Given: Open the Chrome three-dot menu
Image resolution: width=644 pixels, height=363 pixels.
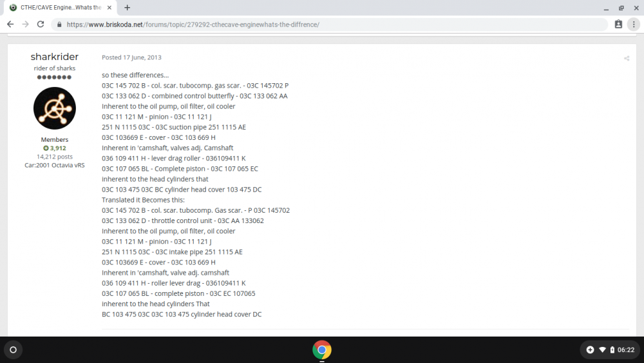Looking at the screenshot, I should pyautogui.click(x=634, y=25).
